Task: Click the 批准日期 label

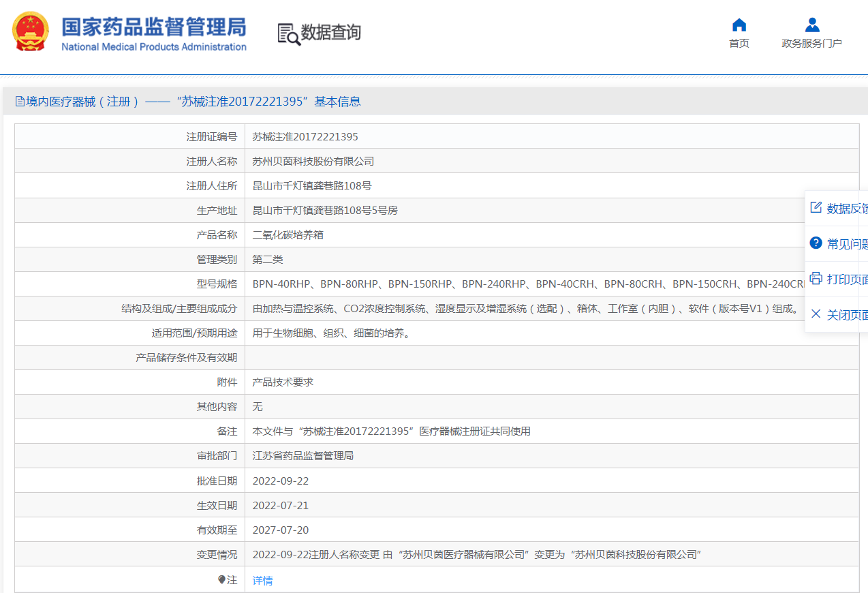Action: (217, 481)
